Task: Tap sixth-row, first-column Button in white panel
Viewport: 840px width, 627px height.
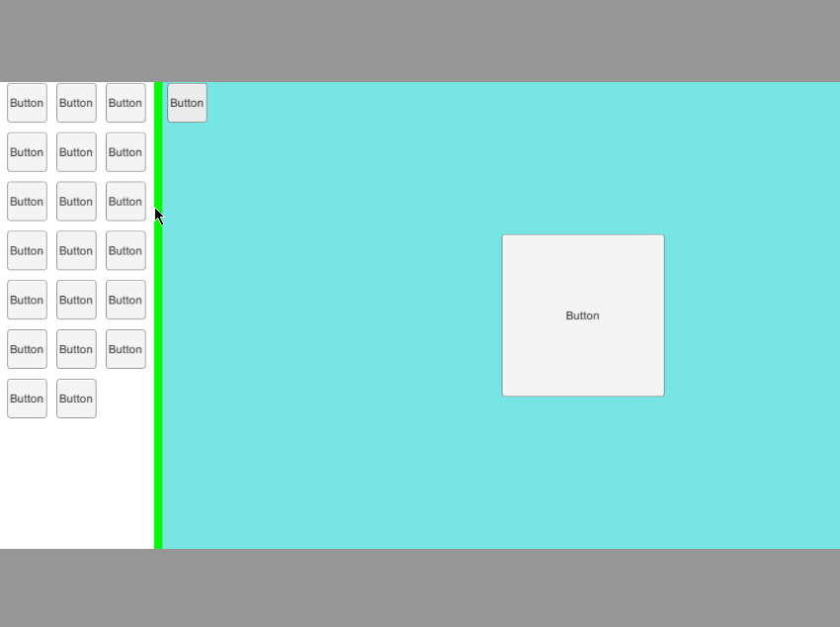Action: coord(27,349)
